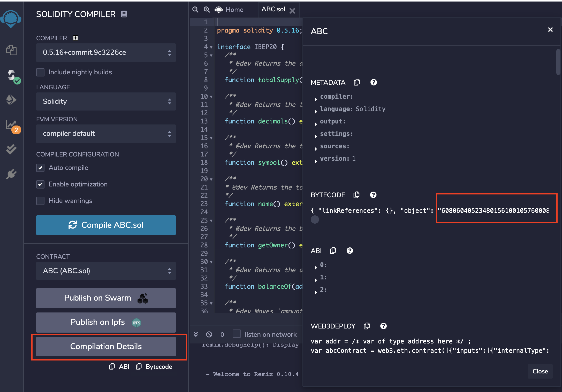Copy BYTECODE using the copy icon
The width and height of the screenshot is (562, 392).
[x=356, y=195]
